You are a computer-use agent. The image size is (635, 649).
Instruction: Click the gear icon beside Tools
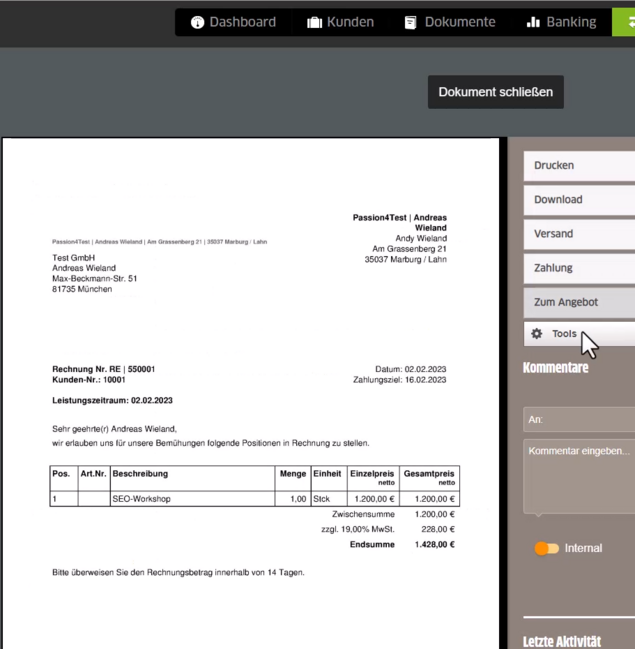pos(536,334)
